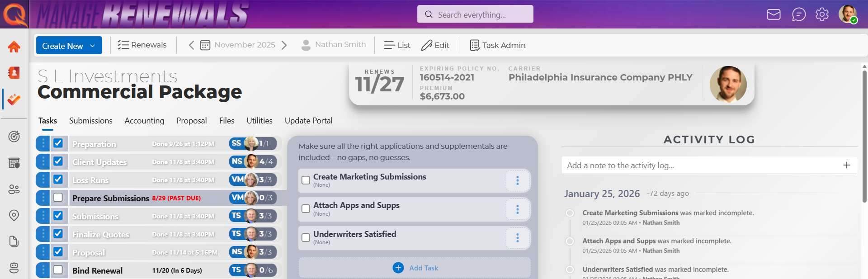Click the Add Task button

pos(415,268)
